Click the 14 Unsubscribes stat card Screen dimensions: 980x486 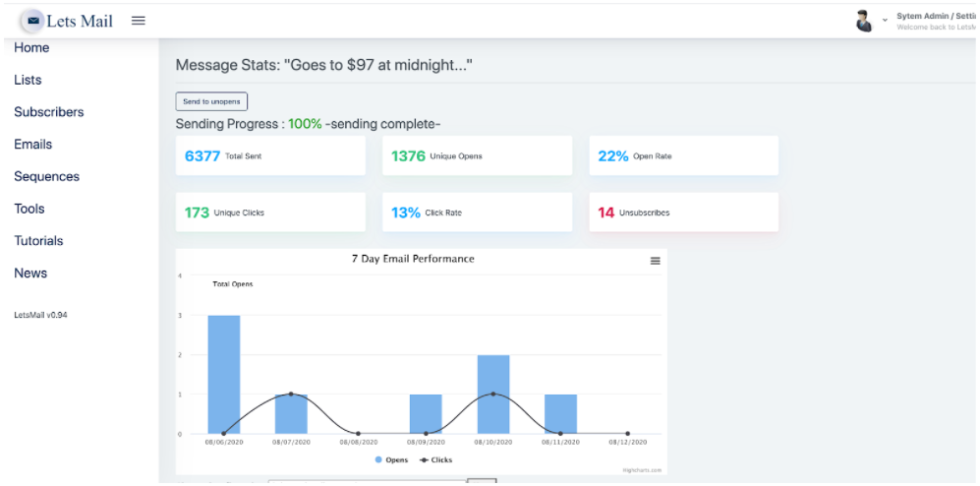click(x=683, y=212)
